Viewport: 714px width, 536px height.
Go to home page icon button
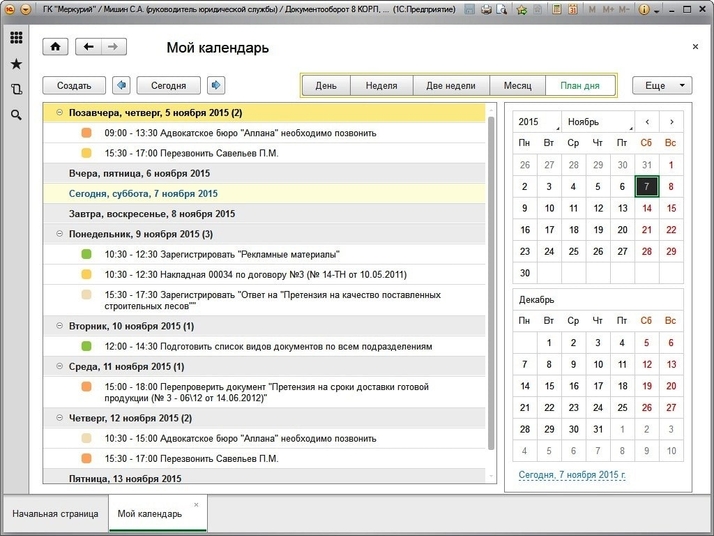point(55,47)
